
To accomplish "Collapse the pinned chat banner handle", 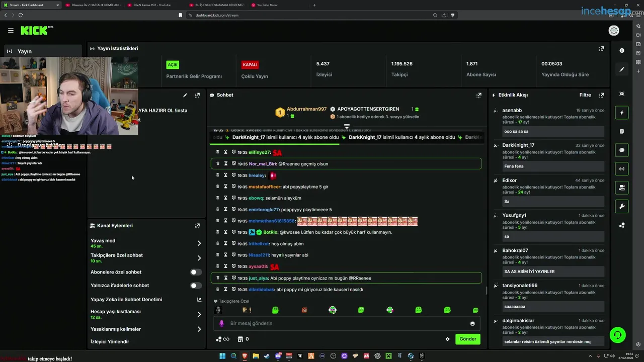I will coord(347,126).
